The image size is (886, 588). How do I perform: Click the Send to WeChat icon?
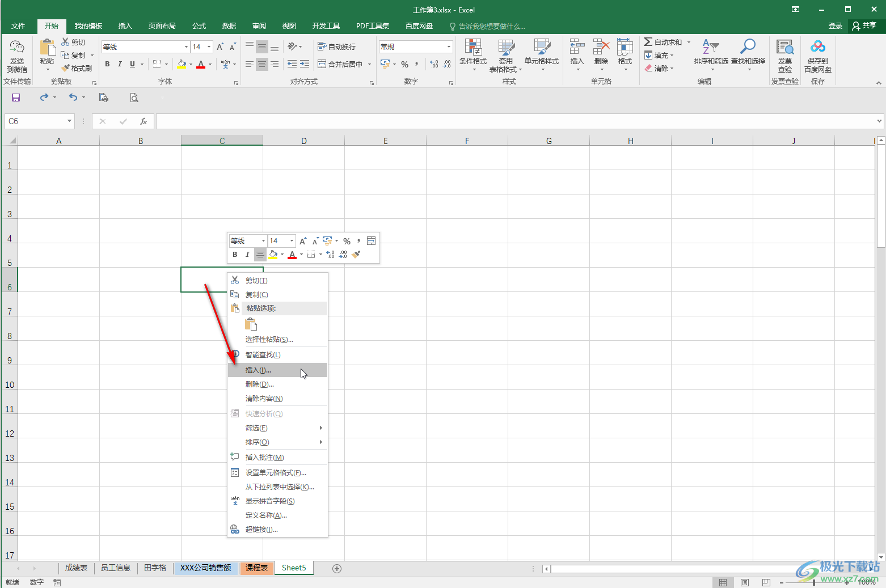coord(17,47)
